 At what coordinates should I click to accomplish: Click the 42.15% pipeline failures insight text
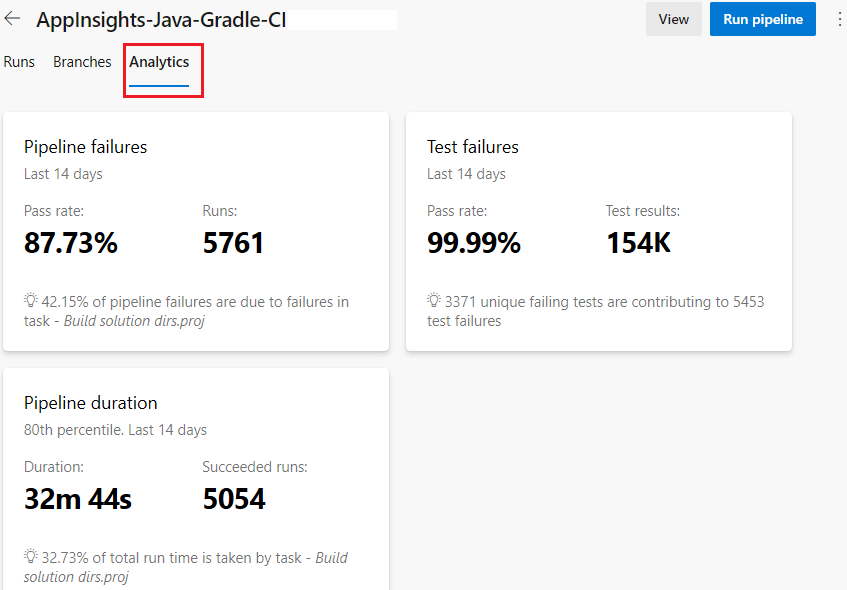coord(186,311)
